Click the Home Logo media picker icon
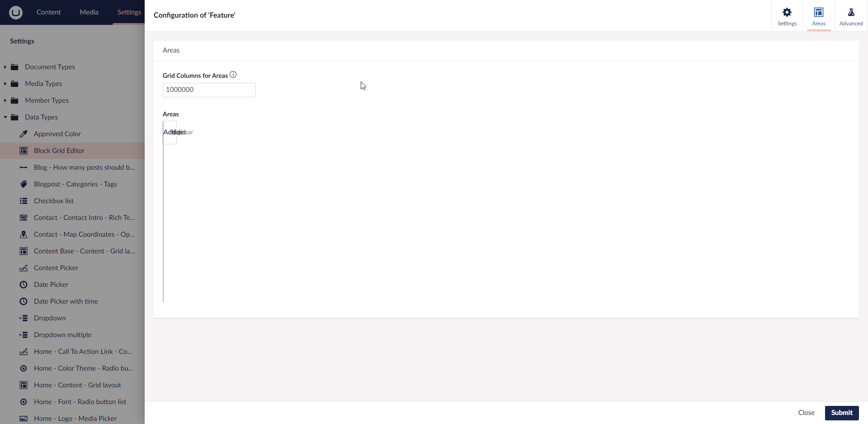This screenshot has height=424, width=868. (24, 418)
